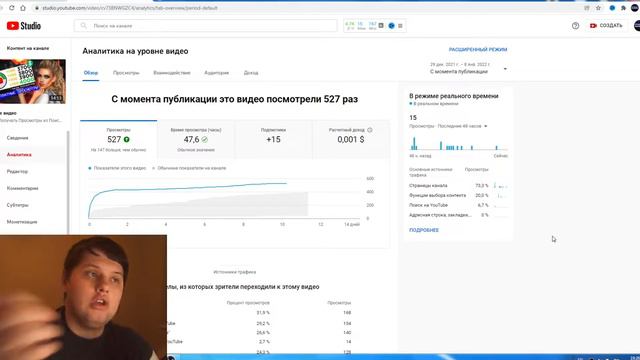
Task: Switch to the Обзор tab
Action: point(91,73)
